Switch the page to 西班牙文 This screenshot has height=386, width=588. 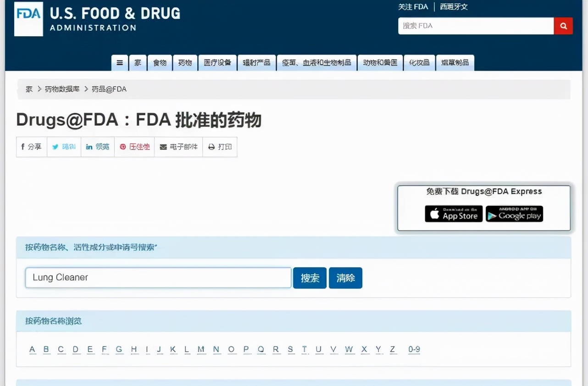click(x=454, y=6)
